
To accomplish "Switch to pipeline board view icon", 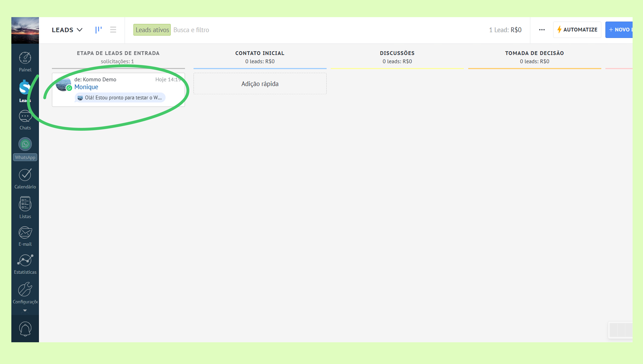I will point(99,30).
